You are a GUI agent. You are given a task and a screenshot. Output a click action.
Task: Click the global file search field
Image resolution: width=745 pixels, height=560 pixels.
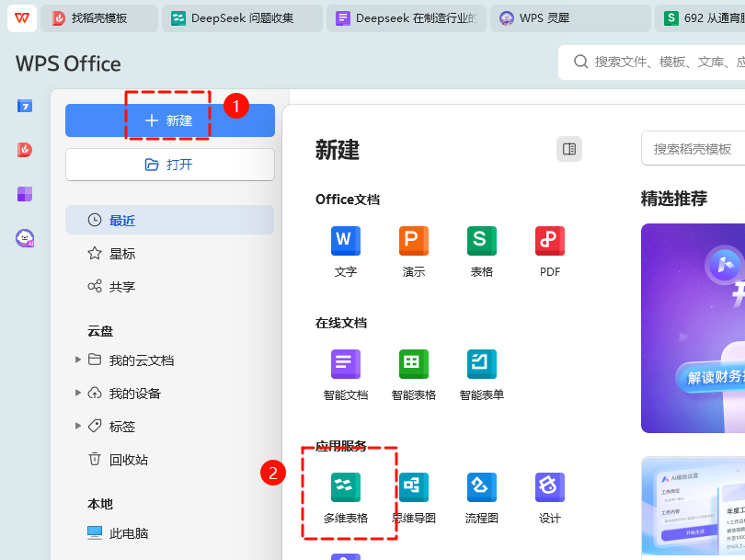(652, 62)
